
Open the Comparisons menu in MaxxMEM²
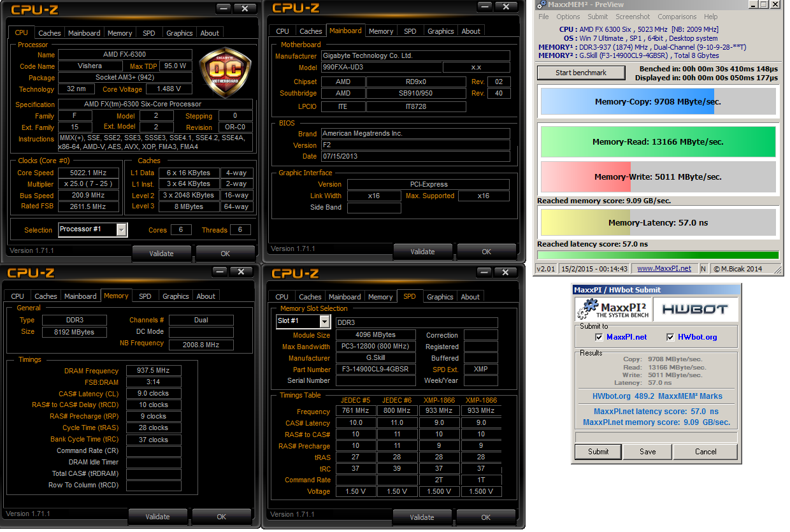pyautogui.click(x=677, y=17)
